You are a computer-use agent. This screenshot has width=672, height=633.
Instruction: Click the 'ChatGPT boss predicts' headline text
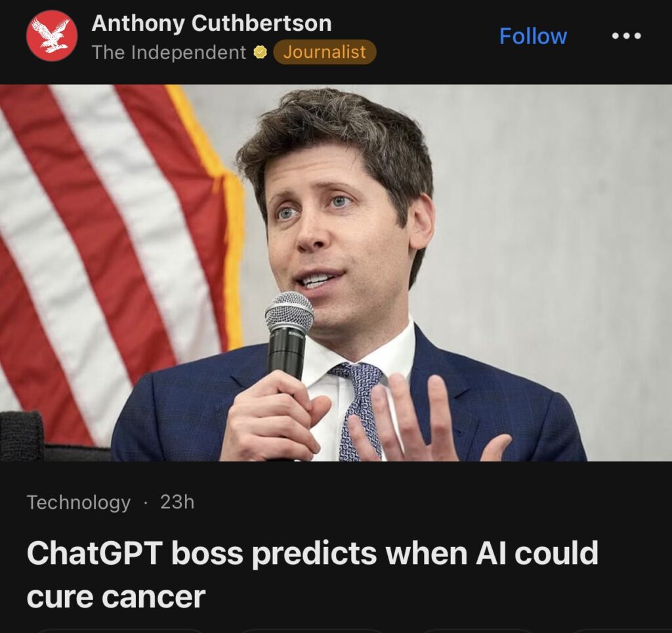coord(202,553)
